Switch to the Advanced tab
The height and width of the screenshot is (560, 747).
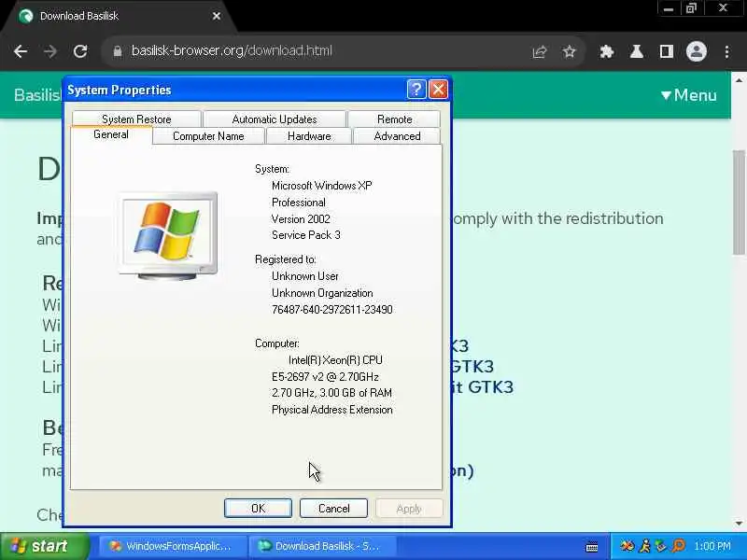(x=397, y=135)
